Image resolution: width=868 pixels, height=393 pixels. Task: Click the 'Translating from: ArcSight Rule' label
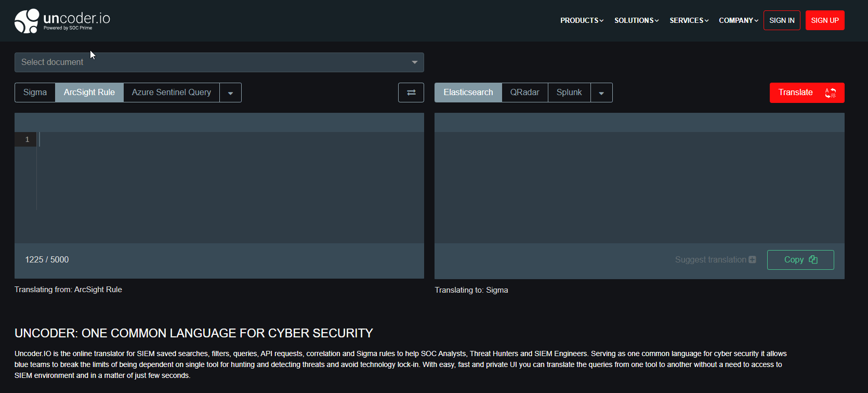coord(68,290)
